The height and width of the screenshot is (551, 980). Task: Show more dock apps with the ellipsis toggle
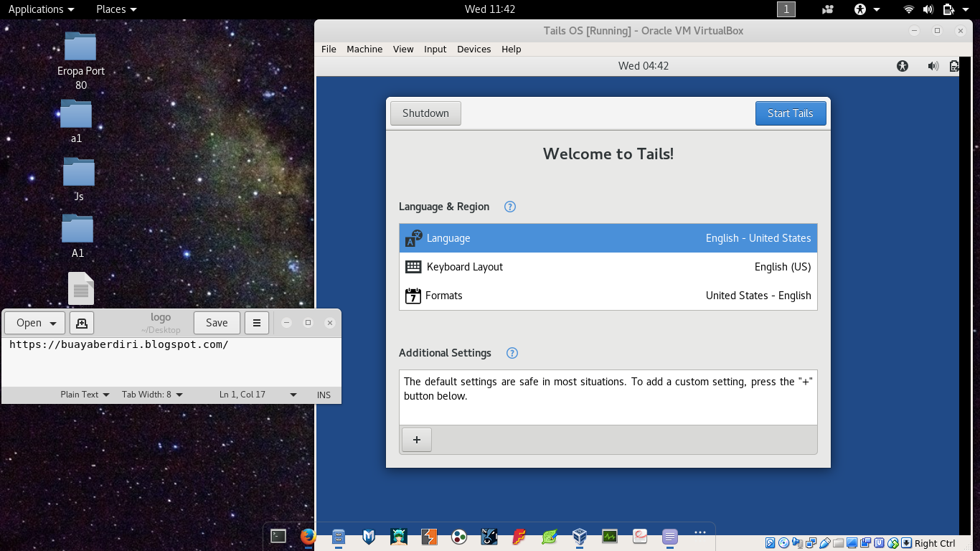point(700,532)
